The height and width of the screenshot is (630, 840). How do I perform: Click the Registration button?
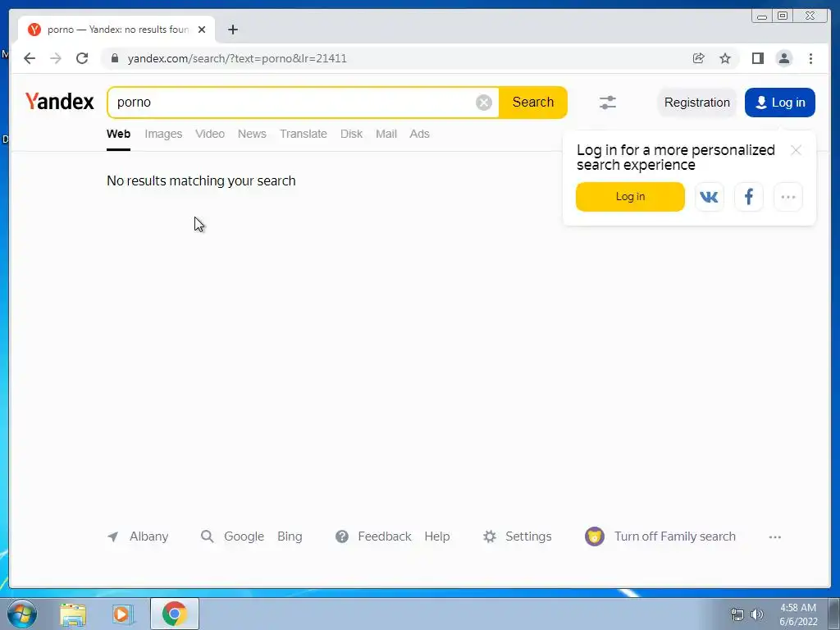click(697, 103)
